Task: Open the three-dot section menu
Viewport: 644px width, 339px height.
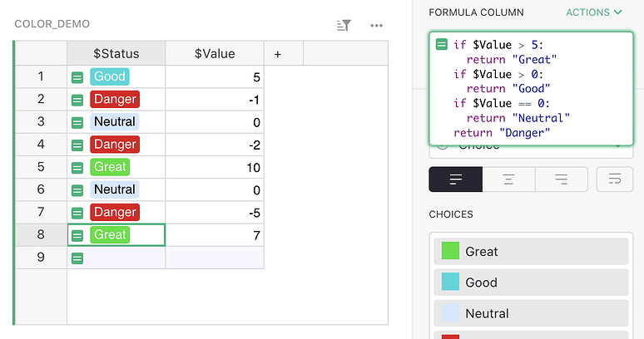Action: point(377,25)
